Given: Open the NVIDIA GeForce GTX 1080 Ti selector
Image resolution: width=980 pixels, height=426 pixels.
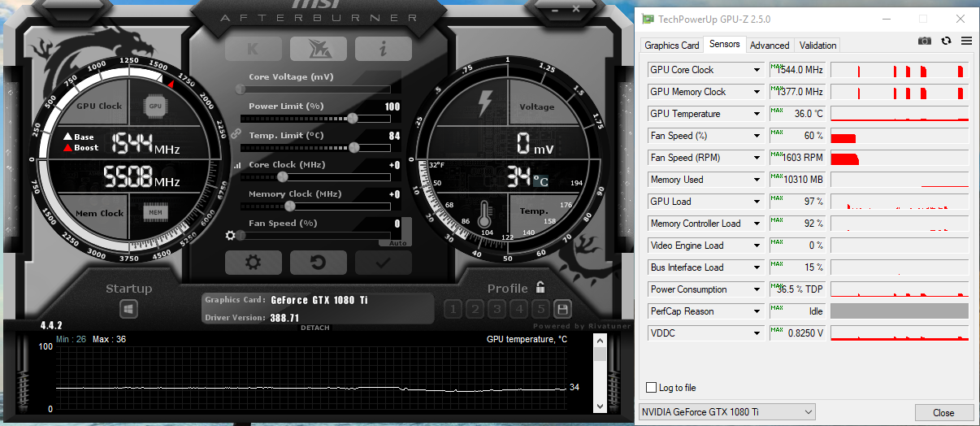Looking at the screenshot, I should pyautogui.click(x=727, y=412).
